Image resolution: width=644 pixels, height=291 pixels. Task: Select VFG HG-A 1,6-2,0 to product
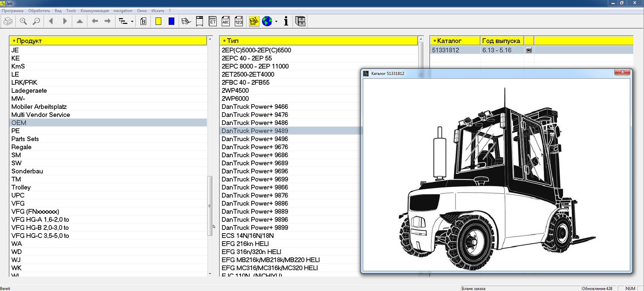pyautogui.click(x=40, y=220)
